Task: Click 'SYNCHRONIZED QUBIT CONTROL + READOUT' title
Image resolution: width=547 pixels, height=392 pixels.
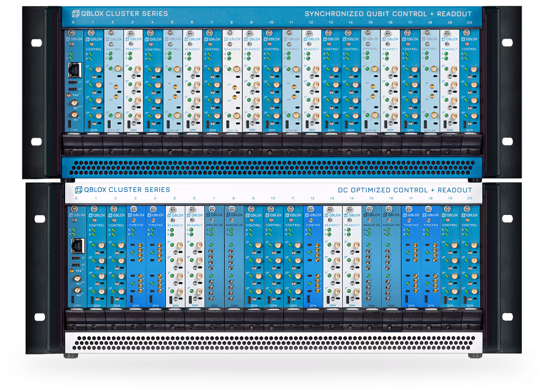Action: (388, 14)
